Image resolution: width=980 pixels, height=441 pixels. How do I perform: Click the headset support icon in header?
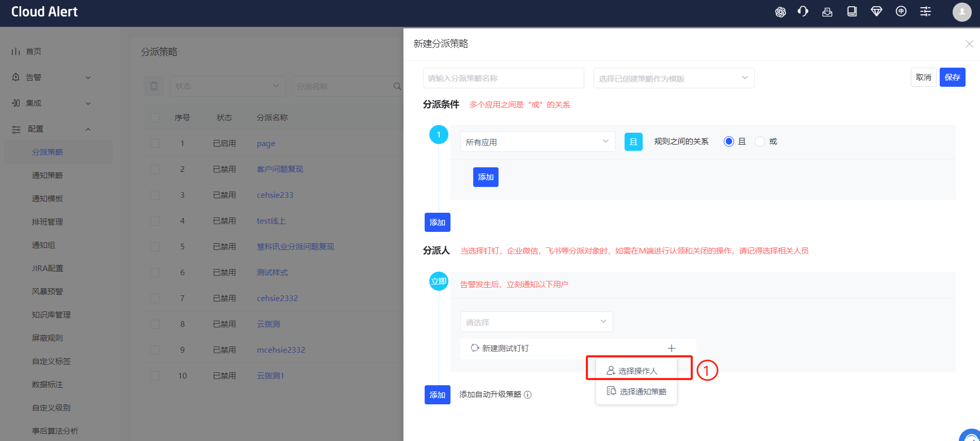(803, 11)
